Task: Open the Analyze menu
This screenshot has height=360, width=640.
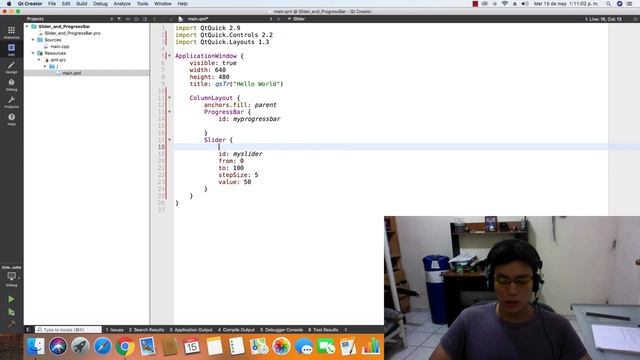Action: point(122,4)
